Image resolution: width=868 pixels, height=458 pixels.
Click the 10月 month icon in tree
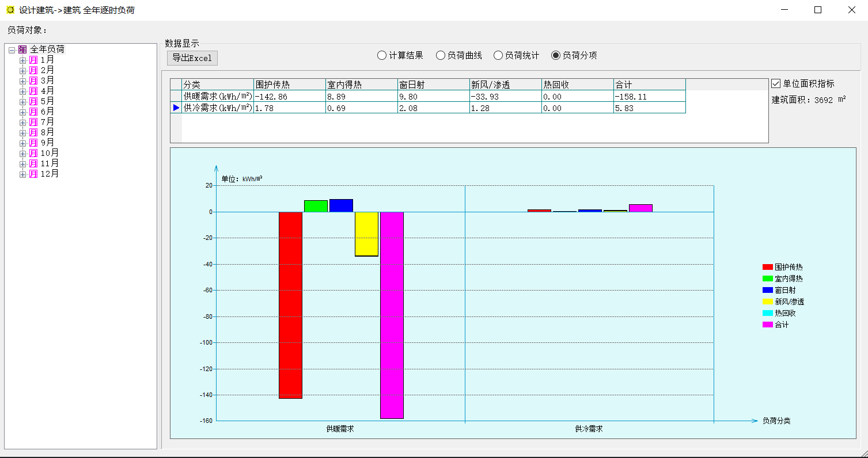point(33,153)
